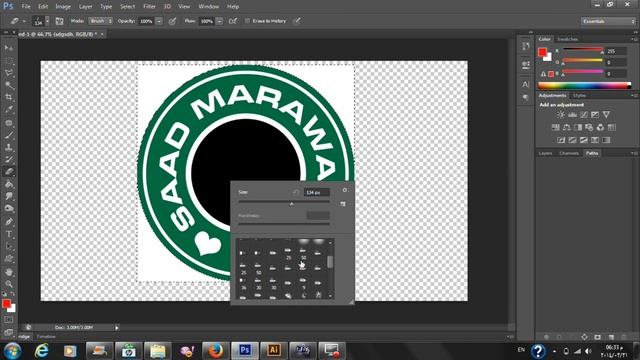Image resolution: width=640 pixels, height=360 pixels.
Task: Select the Crop tool
Action: tap(9, 98)
